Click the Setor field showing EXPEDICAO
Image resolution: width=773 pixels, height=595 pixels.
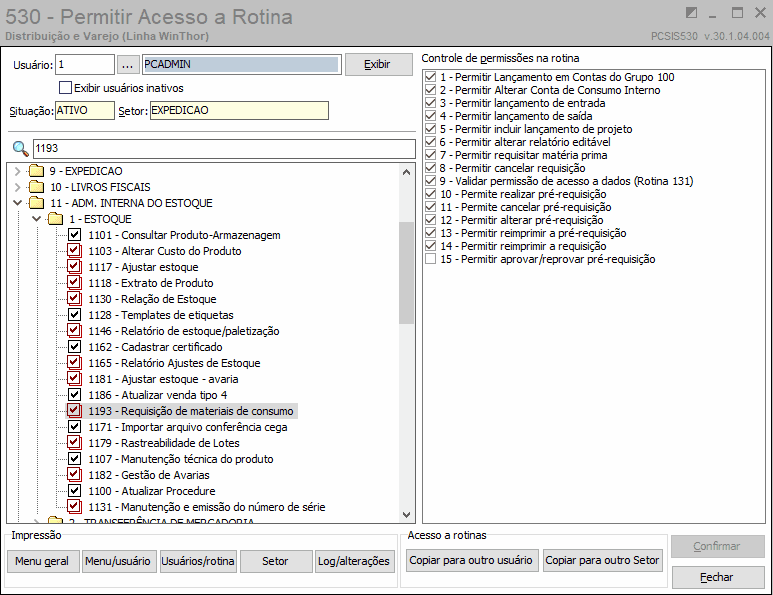(x=239, y=110)
